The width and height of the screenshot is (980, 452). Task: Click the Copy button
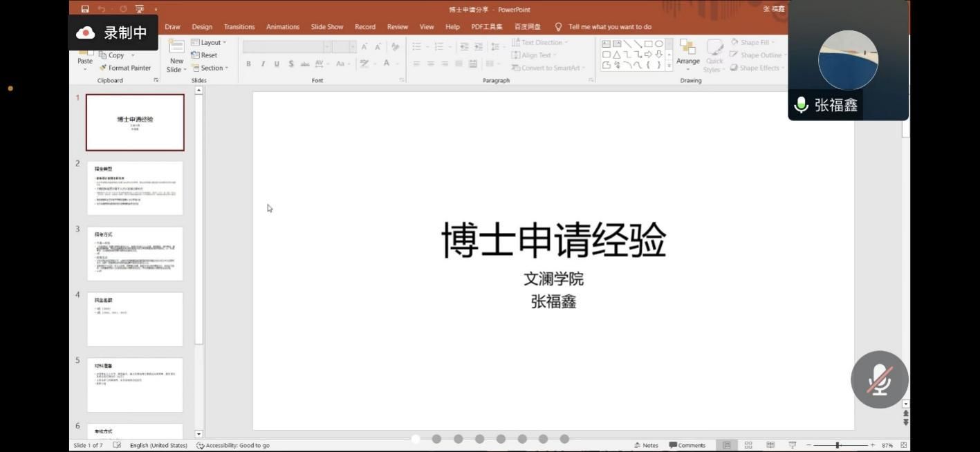coord(112,55)
